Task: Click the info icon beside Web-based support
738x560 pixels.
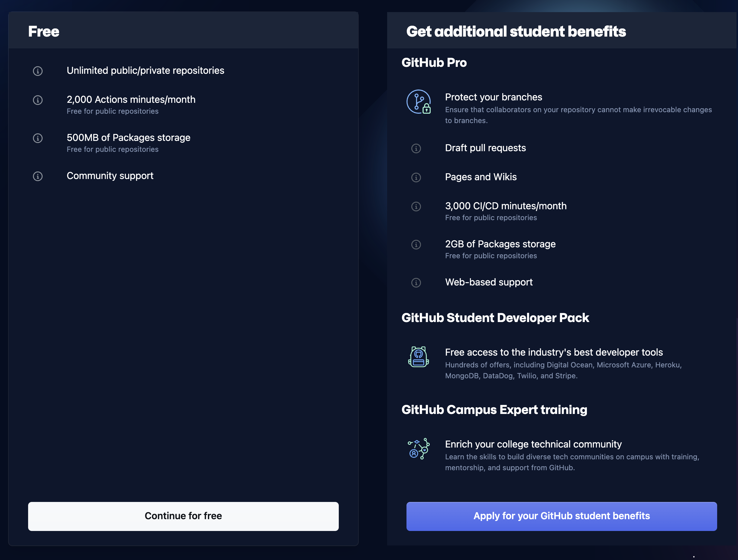Action: coord(416,283)
